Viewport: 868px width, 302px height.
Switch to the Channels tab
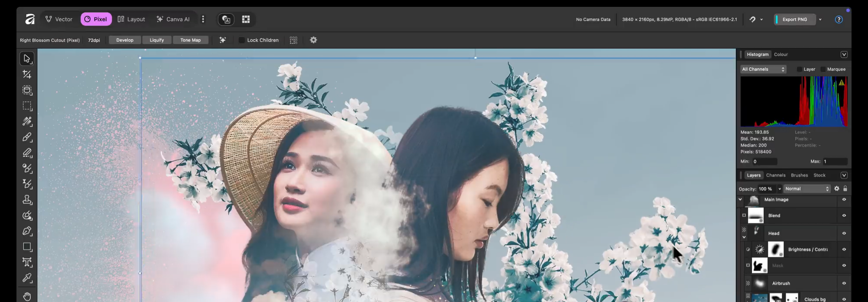point(776,175)
